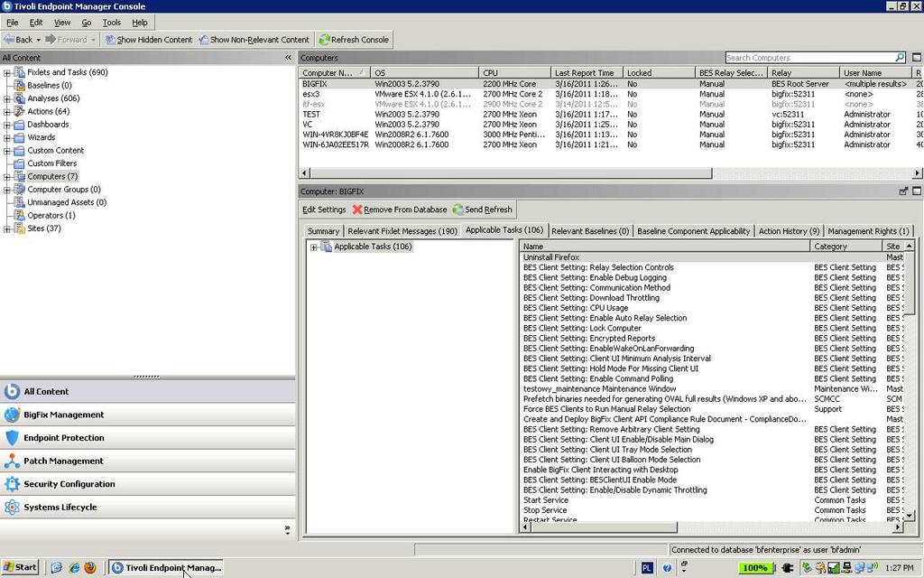Sort by Last Report Time column header

586,72
